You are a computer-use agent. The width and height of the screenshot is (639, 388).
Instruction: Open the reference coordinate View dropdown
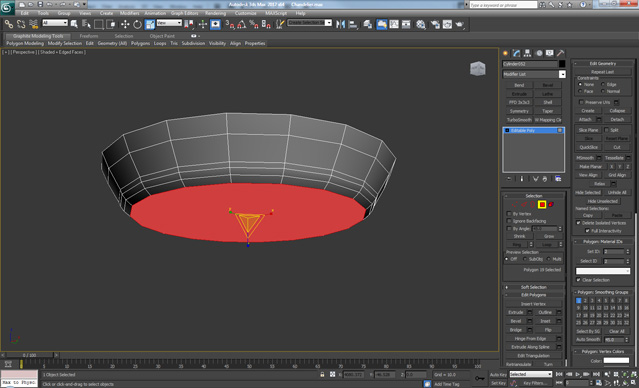169,23
